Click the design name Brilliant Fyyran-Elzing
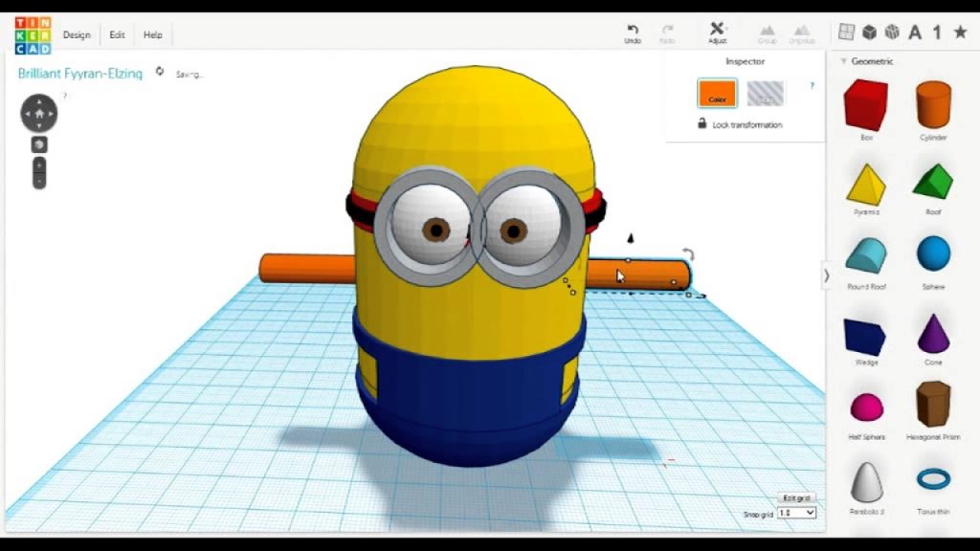Image resolution: width=980 pixels, height=551 pixels. (78, 73)
